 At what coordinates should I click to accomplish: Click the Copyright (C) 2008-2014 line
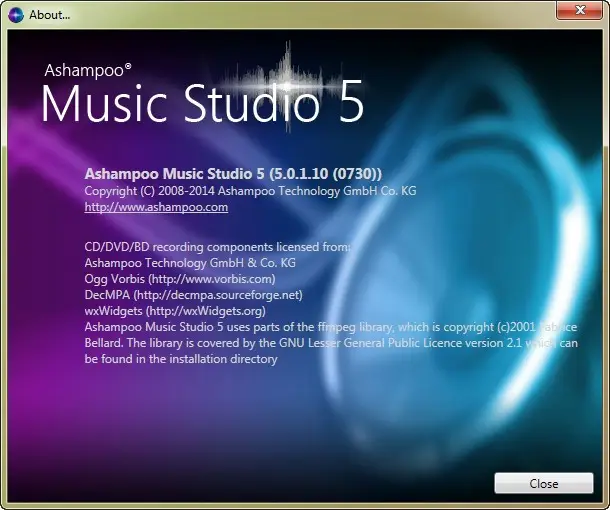[x=250, y=191]
